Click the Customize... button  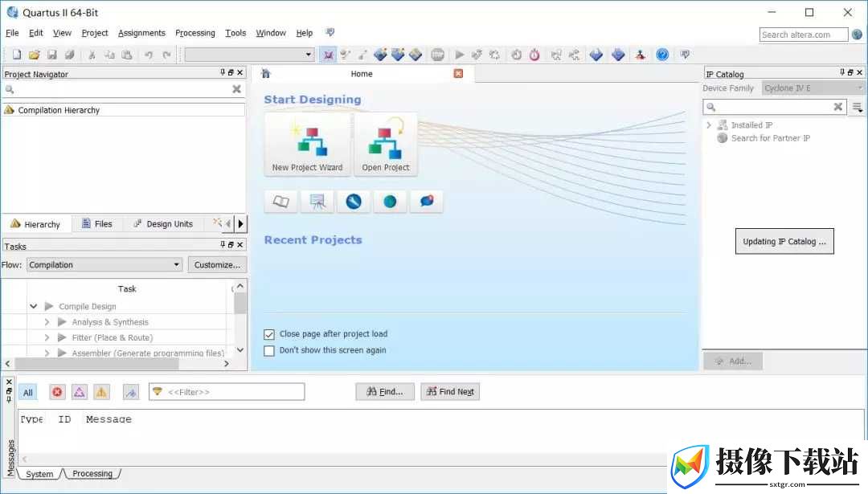(x=217, y=265)
